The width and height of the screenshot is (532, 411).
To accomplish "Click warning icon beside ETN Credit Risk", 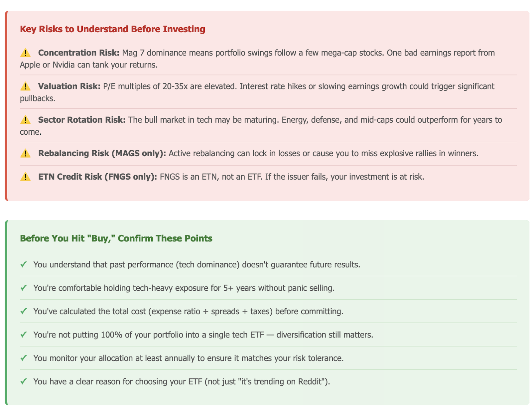I will (25, 177).
